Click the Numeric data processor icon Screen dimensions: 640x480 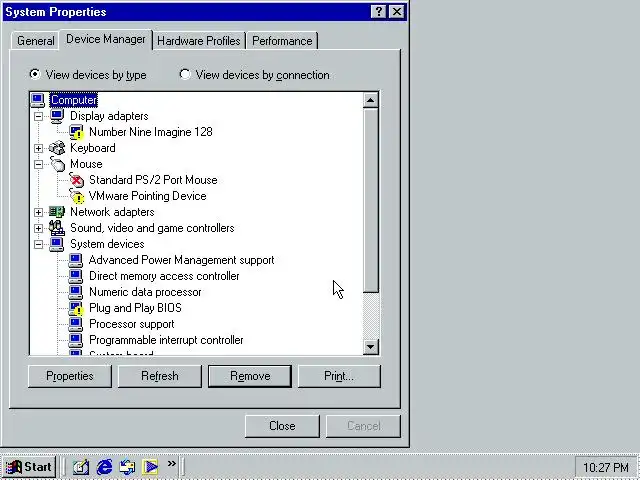tap(76, 292)
